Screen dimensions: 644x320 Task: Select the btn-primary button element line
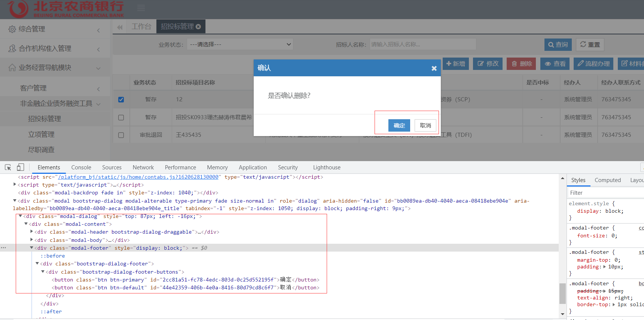click(185, 280)
